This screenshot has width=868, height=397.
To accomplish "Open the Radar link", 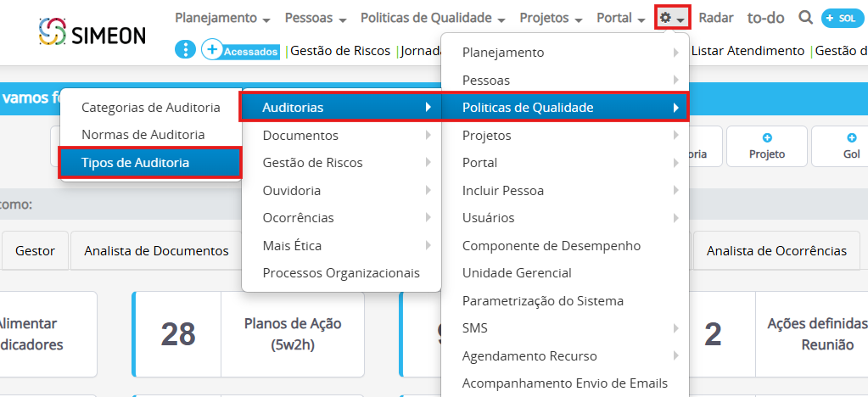I will [716, 18].
